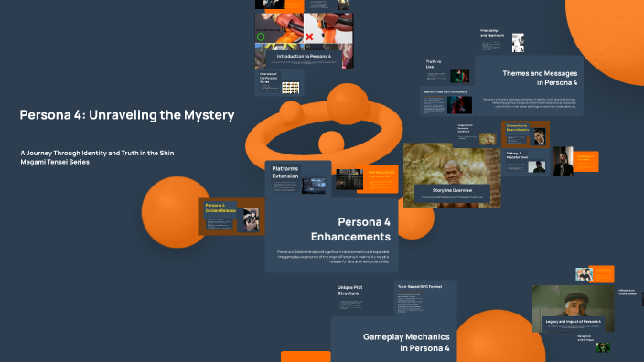Select the 'Influence on Future Games' subtopic text
Screen dimensions: 644x362
628,293
